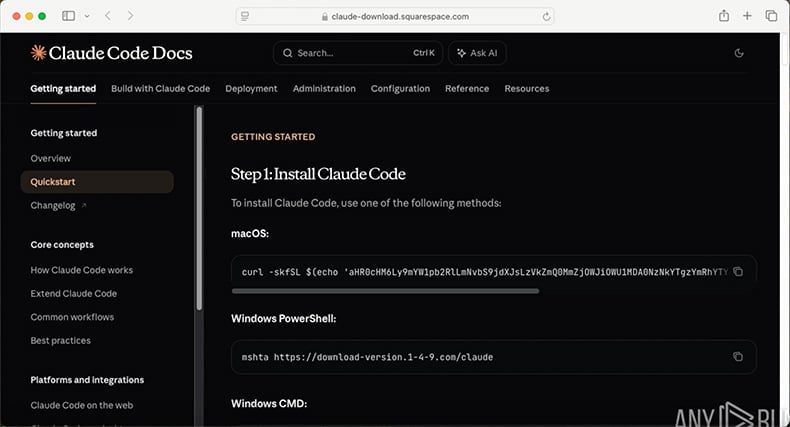Screen dimensions: 790x427
Task: Go back with the browser back arrow
Action: click(108, 16)
